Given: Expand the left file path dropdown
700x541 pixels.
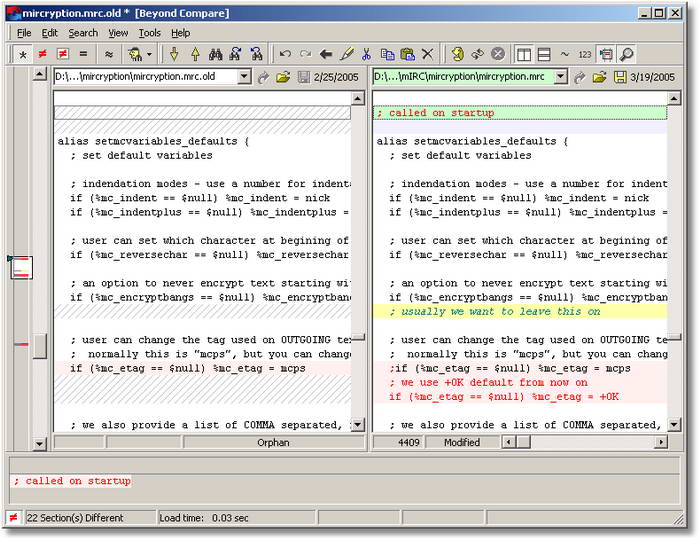Looking at the screenshot, I should 244,76.
